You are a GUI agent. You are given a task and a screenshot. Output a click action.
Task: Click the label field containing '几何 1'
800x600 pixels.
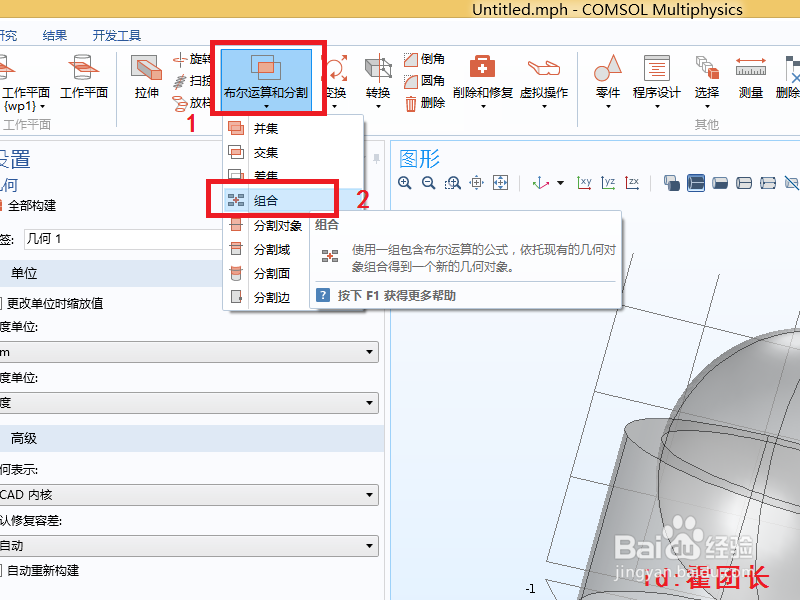123,239
